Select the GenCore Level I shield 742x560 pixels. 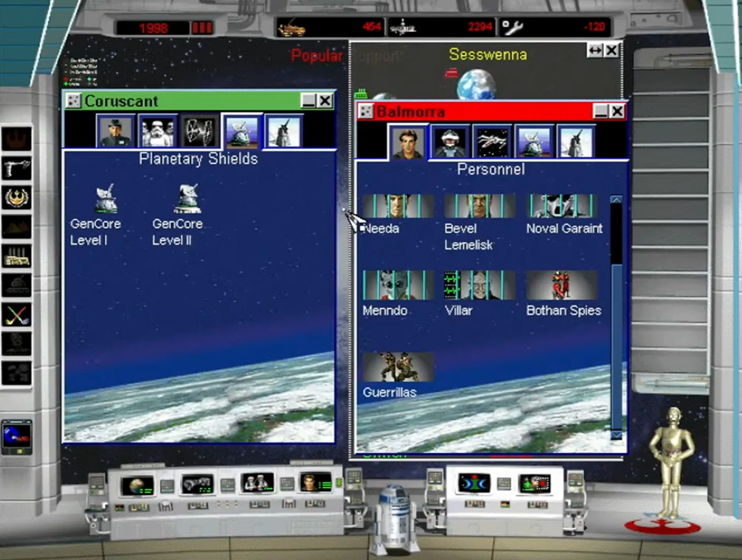click(x=107, y=198)
